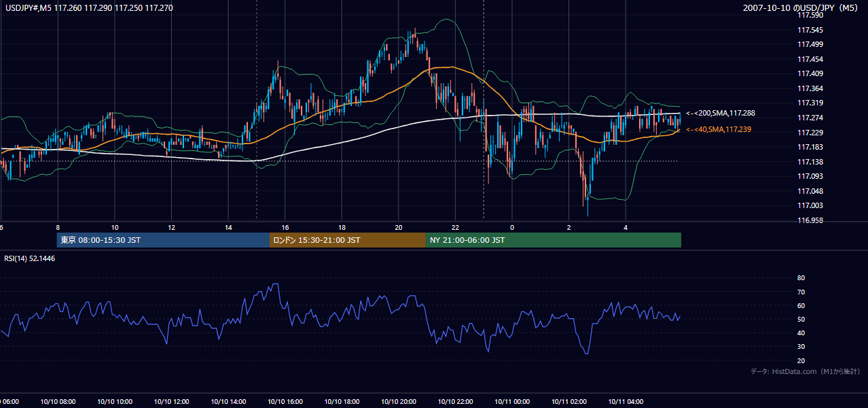The image size is (868, 408).
Task: Click the 10/10 10:00 date axis label
Action: pyautogui.click(x=115, y=402)
